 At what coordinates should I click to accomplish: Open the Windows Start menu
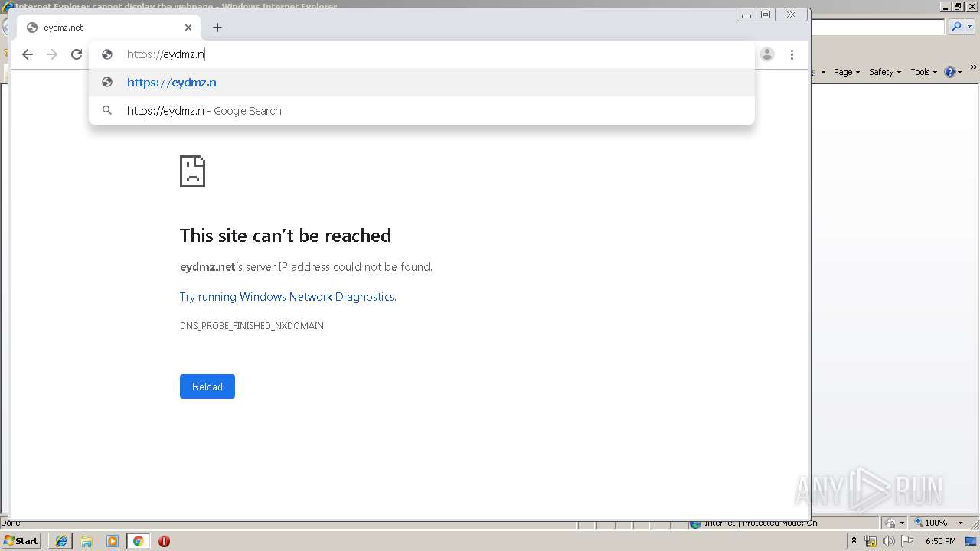coord(21,540)
